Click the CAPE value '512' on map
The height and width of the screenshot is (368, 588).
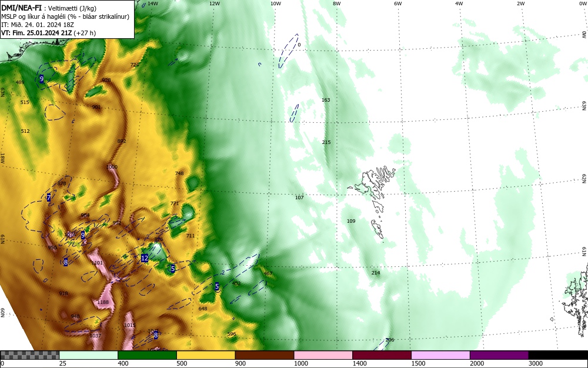coord(25,131)
